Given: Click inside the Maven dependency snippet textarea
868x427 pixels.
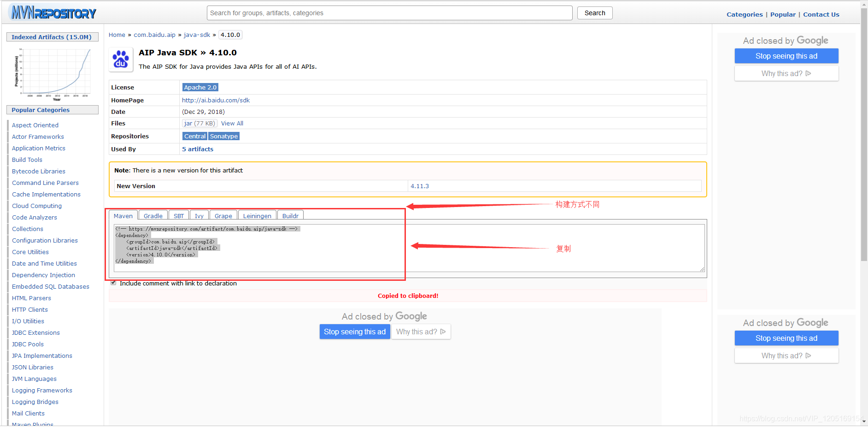Looking at the screenshot, I should tap(409, 248).
